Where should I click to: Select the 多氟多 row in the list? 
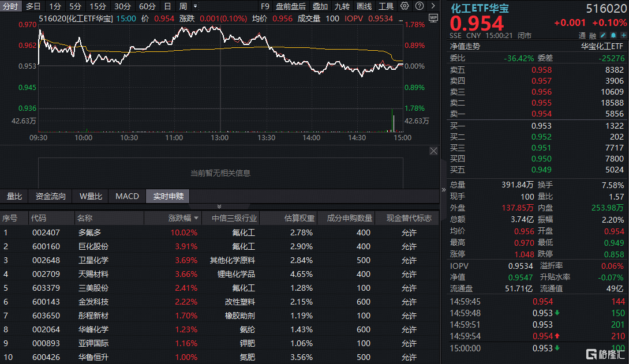tap(220, 232)
